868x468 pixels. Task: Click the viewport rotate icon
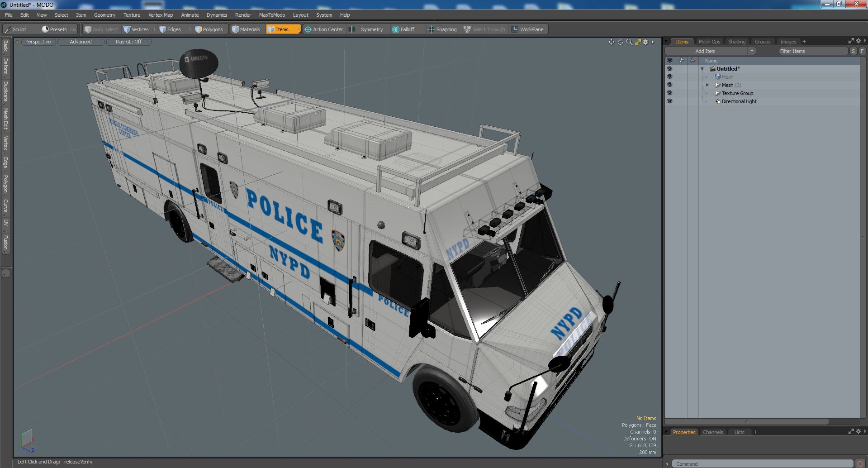(x=620, y=42)
